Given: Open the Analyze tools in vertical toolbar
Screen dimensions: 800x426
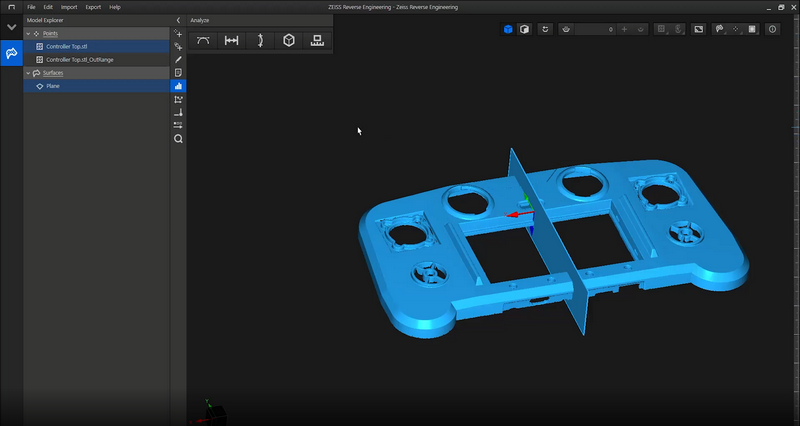Looking at the screenshot, I should coord(178,86).
